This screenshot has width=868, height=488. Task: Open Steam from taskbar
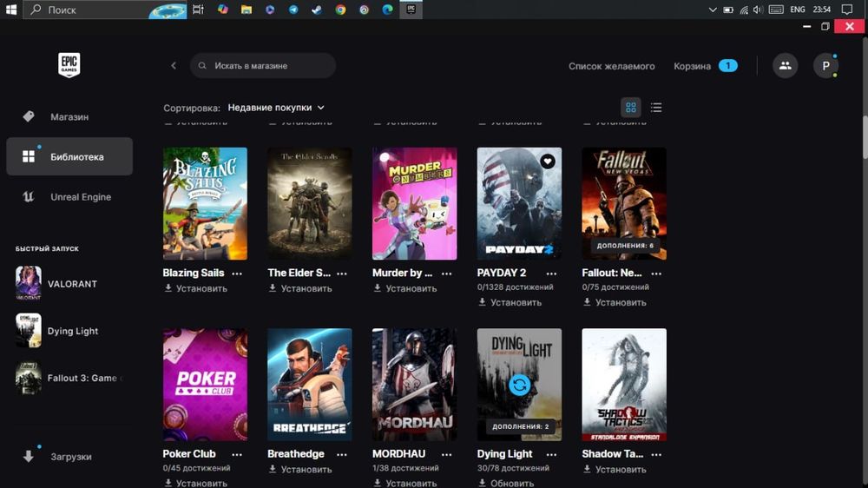tap(317, 10)
